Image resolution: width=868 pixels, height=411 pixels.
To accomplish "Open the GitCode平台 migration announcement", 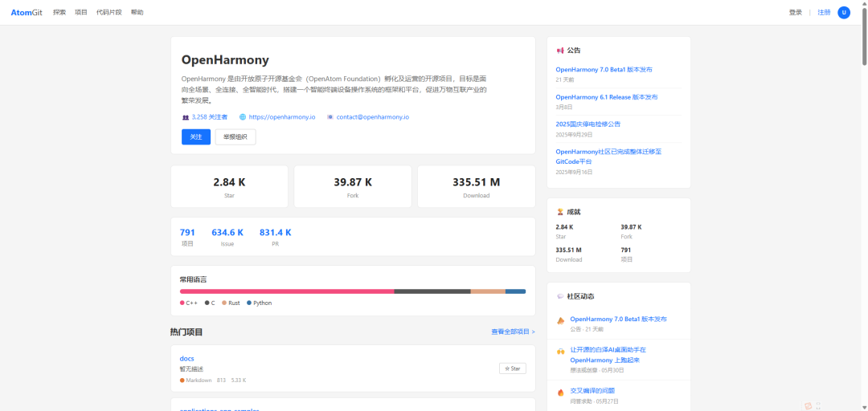I will pos(608,157).
